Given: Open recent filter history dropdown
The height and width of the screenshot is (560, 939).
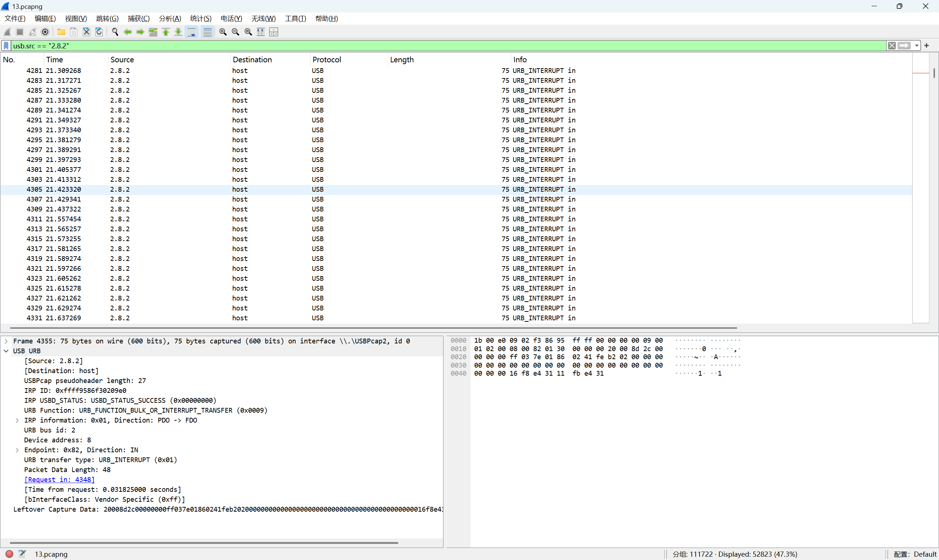Looking at the screenshot, I should [x=916, y=46].
